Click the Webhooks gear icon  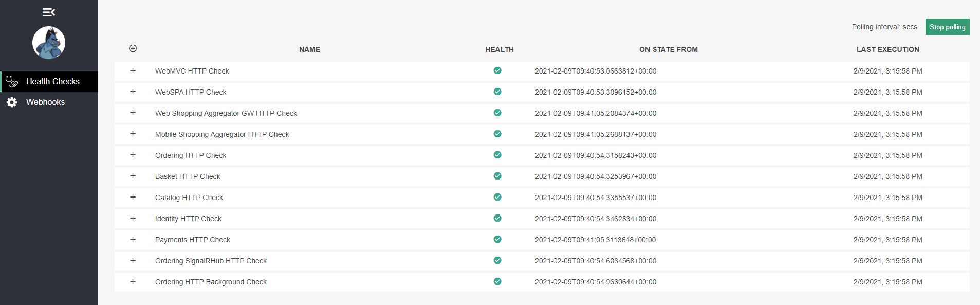pyautogui.click(x=12, y=102)
